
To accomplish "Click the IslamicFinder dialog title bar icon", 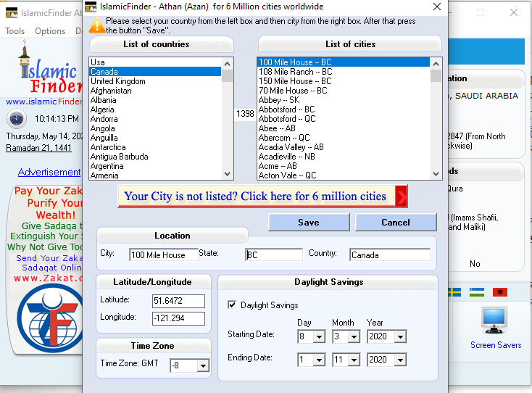I will coord(91,7).
